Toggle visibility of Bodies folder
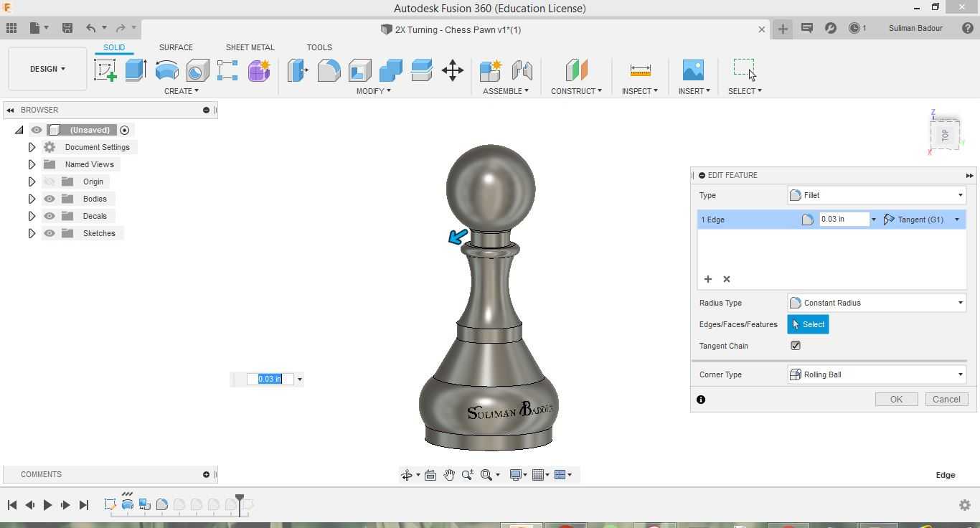Viewport: 980px width, 528px height. coord(50,199)
